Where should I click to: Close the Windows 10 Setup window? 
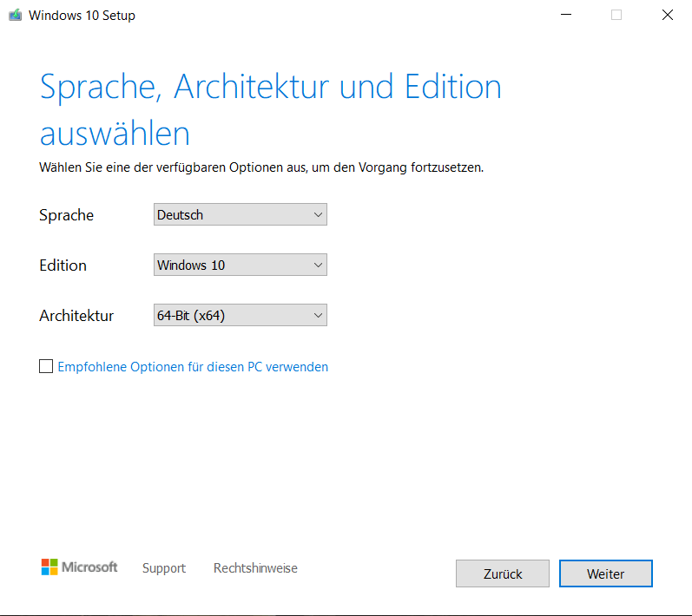668,15
